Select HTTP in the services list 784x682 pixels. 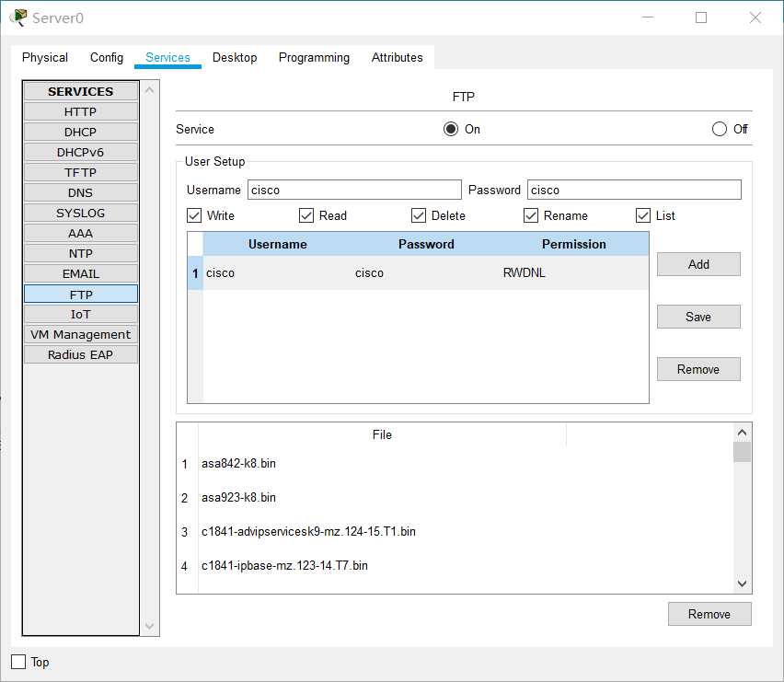click(80, 111)
